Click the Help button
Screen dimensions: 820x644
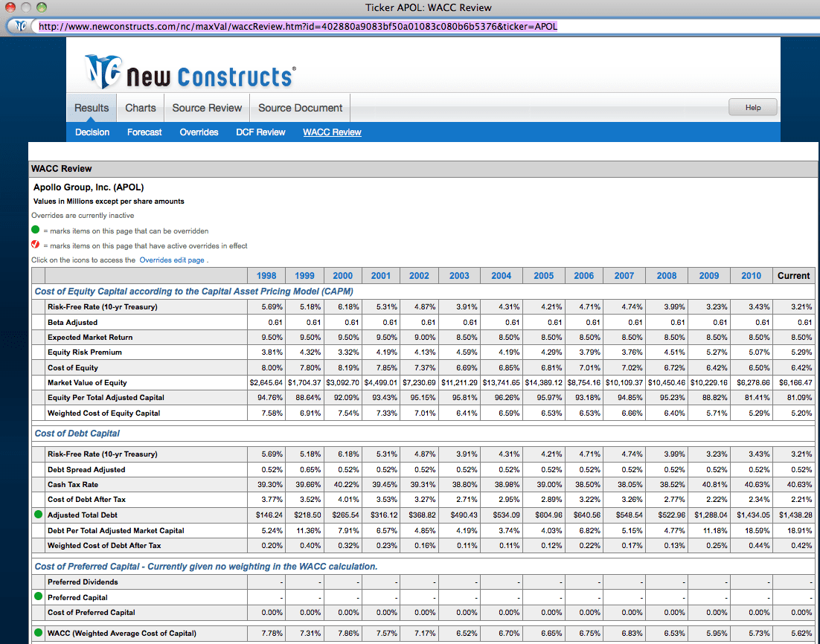click(x=753, y=108)
